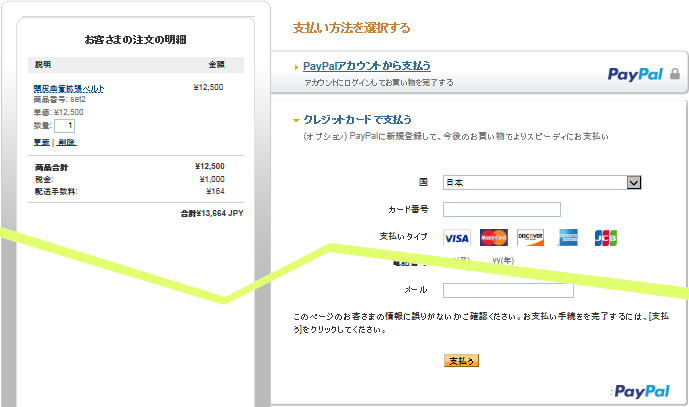
Task: Click the 数量 quantity box showing 1
Action: (64, 126)
